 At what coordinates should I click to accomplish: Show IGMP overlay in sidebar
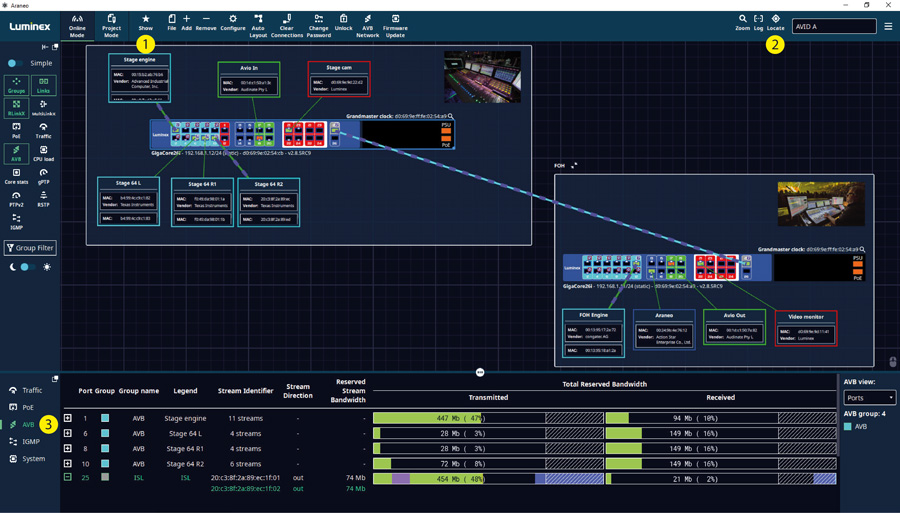[16, 221]
